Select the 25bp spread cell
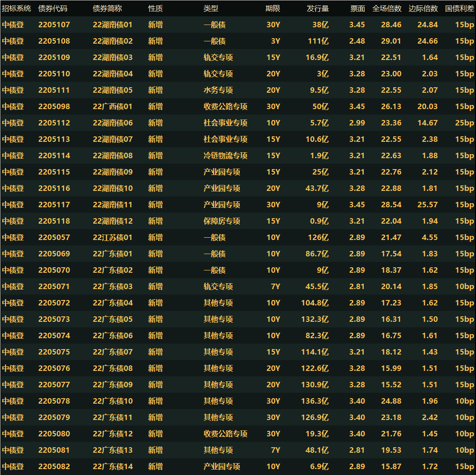This screenshot has width=476, height=475. pyautogui.click(x=464, y=123)
